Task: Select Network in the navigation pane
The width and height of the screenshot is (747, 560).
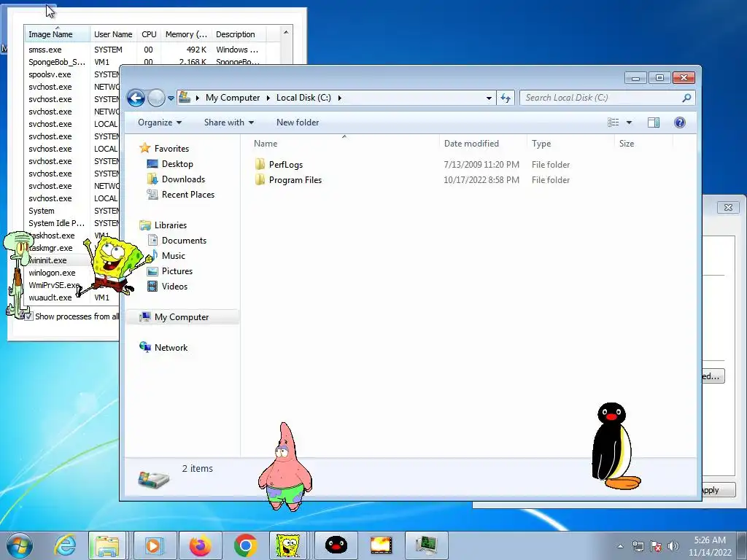Action: pos(171,348)
